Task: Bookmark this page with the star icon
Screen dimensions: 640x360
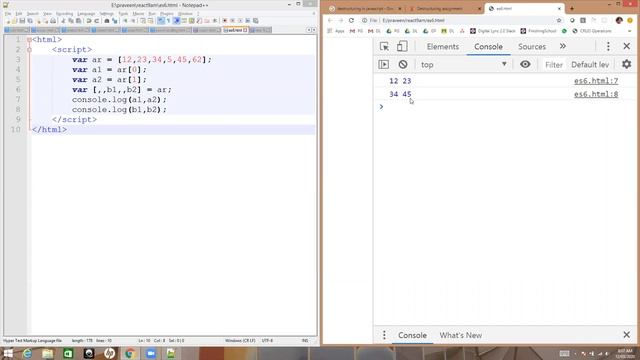Action: (559, 20)
